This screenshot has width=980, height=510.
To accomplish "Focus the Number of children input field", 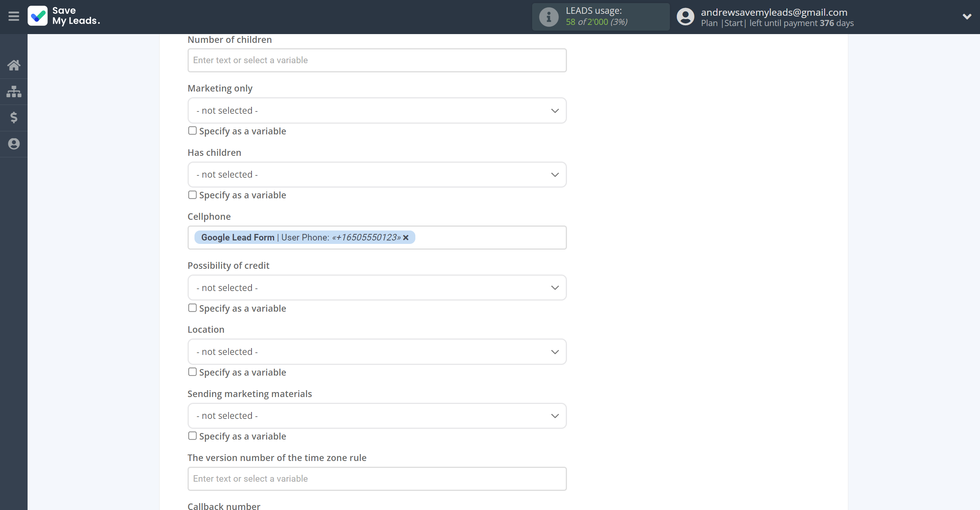I will pos(377,60).
